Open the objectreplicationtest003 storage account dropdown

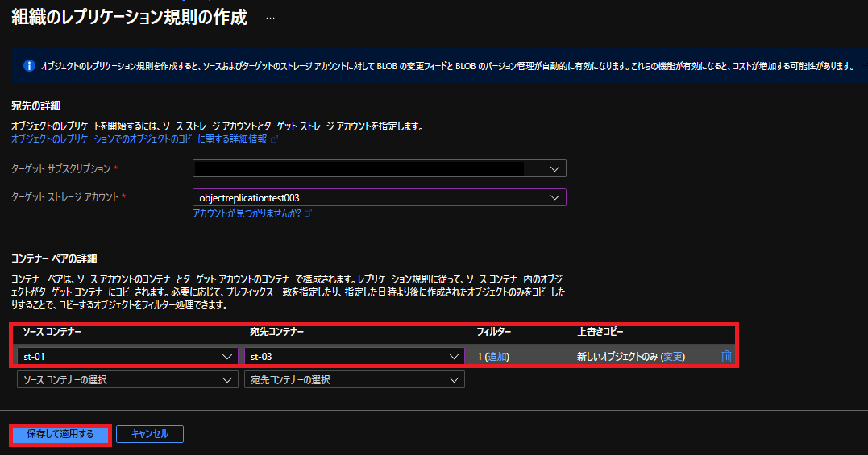pos(380,197)
